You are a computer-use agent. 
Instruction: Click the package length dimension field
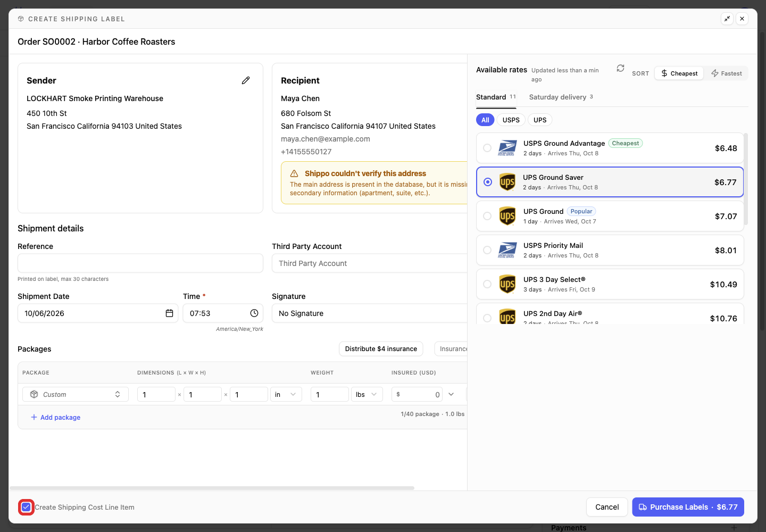click(156, 394)
